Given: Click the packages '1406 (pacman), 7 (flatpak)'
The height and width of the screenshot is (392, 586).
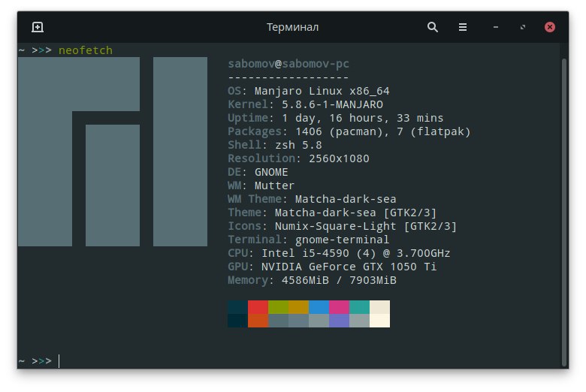Looking at the screenshot, I should coord(382,131).
